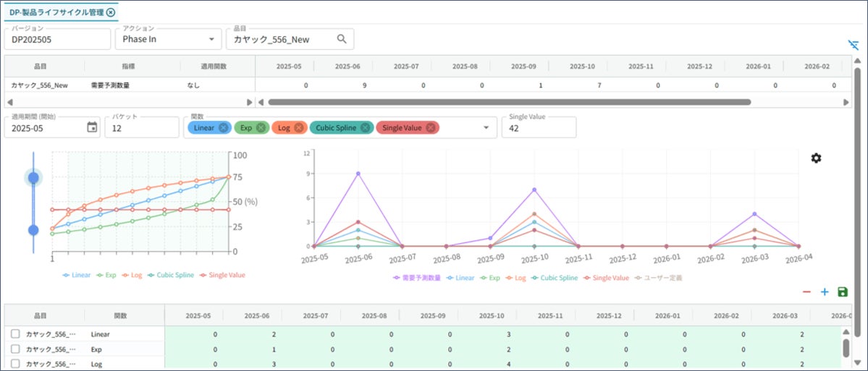Screen dimensions: 868x371
Task: Open the calendar date picker icon
Action: tap(92, 127)
